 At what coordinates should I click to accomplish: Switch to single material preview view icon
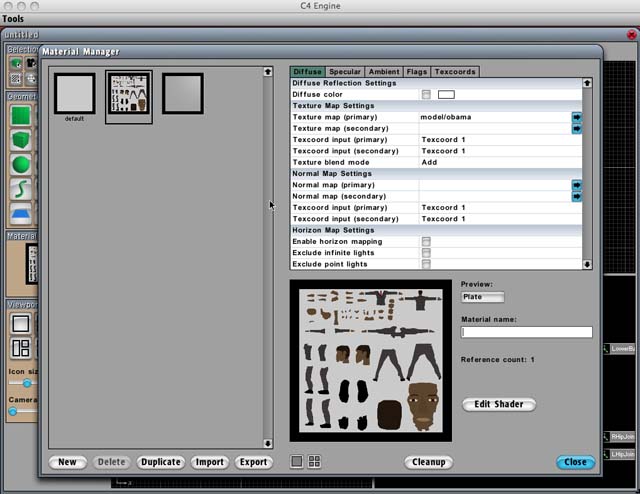click(x=297, y=461)
